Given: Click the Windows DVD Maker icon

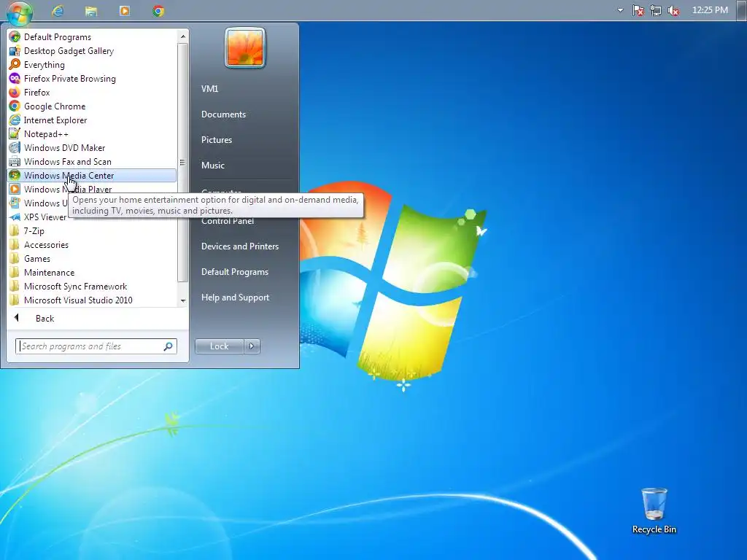Looking at the screenshot, I should point(15,147).
